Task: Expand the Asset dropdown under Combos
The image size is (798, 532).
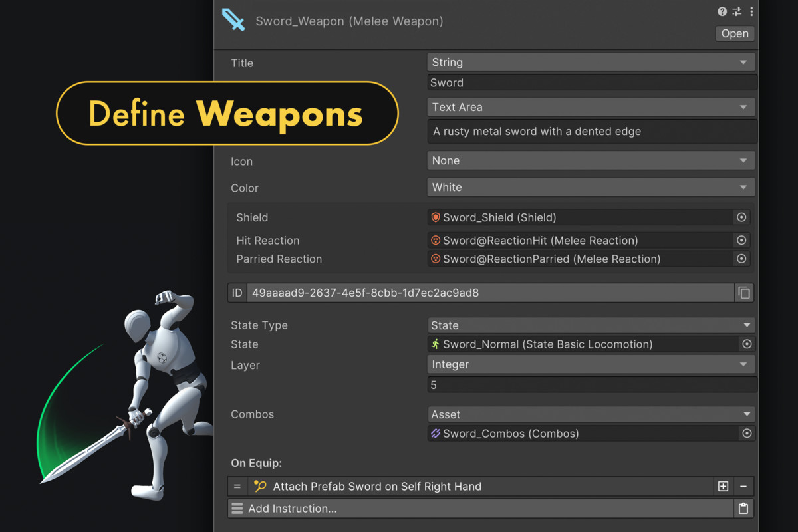Action: [x=591, y=414]
